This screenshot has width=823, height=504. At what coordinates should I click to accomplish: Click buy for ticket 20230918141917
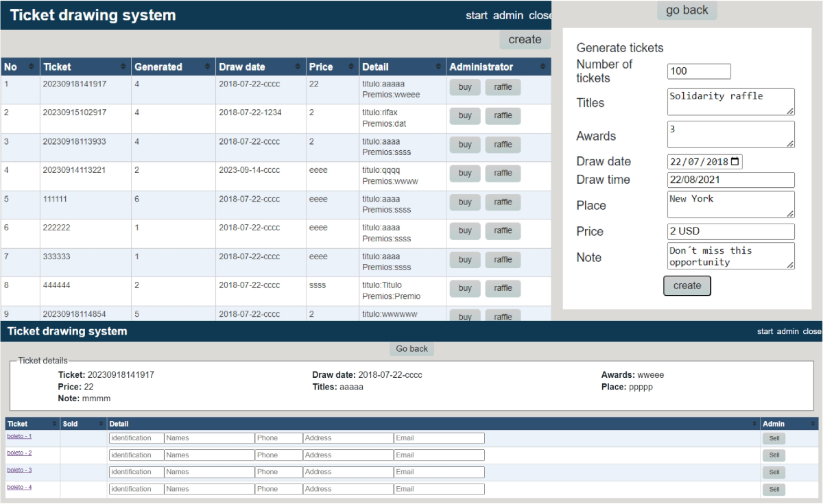[x=465, y=87]
